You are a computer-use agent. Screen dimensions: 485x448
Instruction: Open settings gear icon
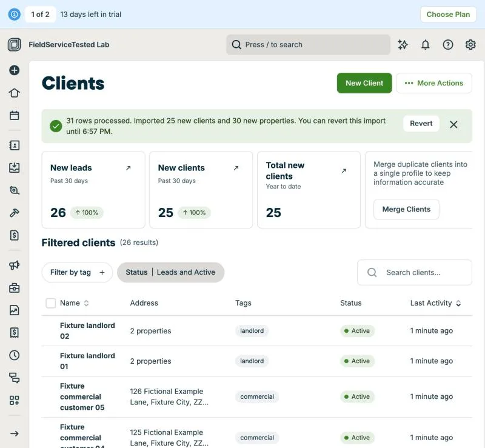[470, 44]
